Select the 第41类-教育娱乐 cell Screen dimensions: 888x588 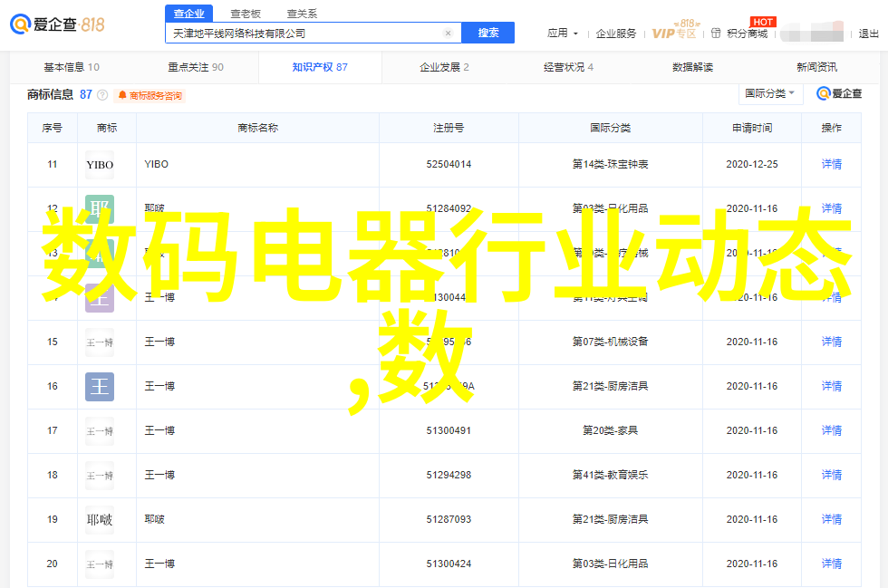(x=610, y=475)
